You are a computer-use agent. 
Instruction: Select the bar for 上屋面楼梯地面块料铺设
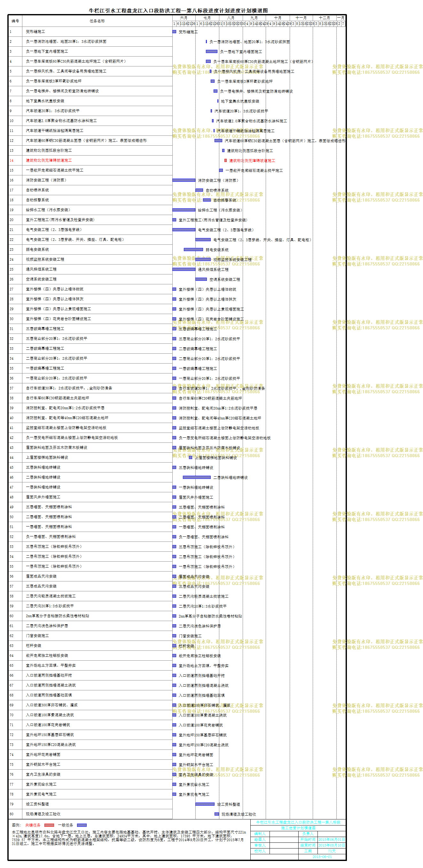(x=191, y=457)
